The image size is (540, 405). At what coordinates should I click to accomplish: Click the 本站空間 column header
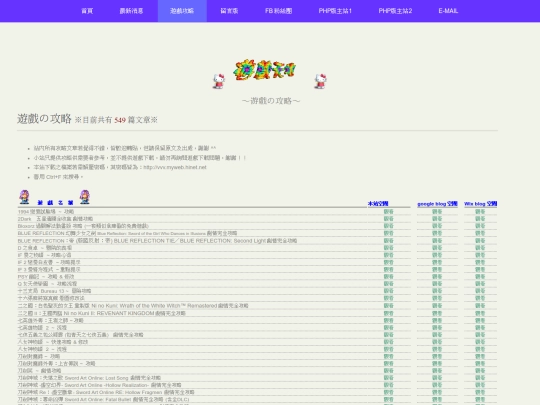378,204
